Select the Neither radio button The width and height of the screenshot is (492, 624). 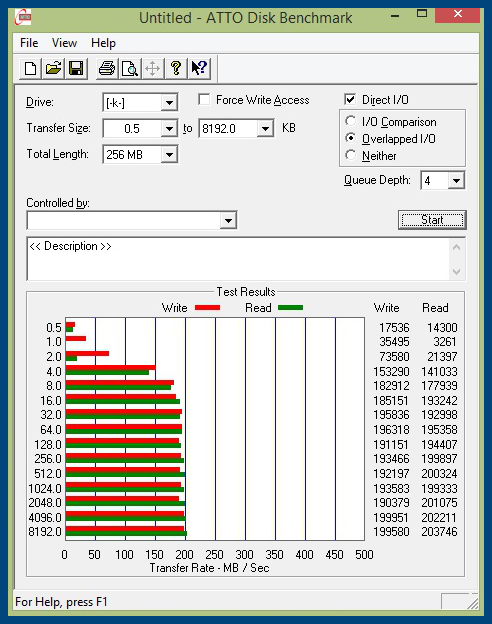351,155
